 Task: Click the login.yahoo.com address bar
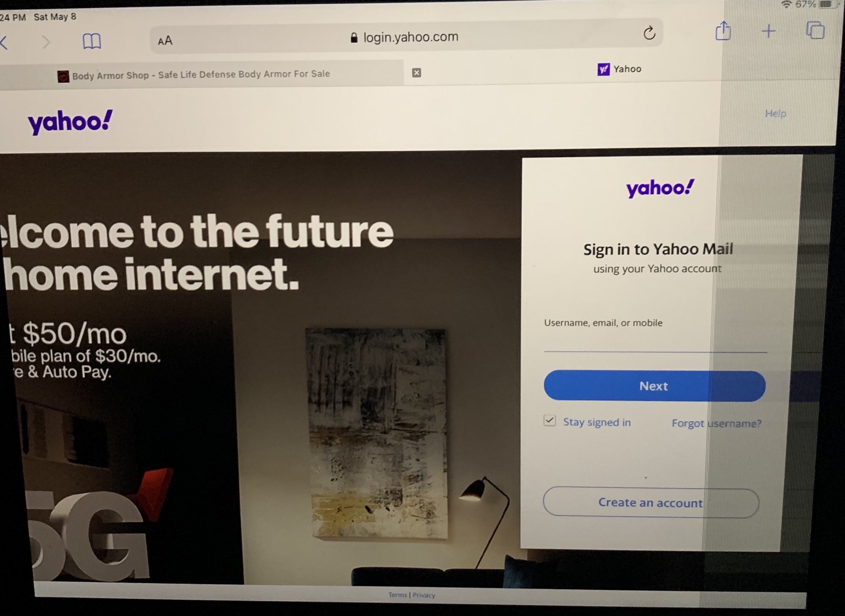pyautogui.click(x=406, y=38)
